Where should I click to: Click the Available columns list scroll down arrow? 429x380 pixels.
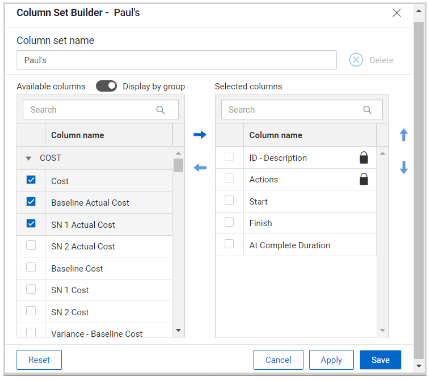pyautogui.click(x=178, y=330)
